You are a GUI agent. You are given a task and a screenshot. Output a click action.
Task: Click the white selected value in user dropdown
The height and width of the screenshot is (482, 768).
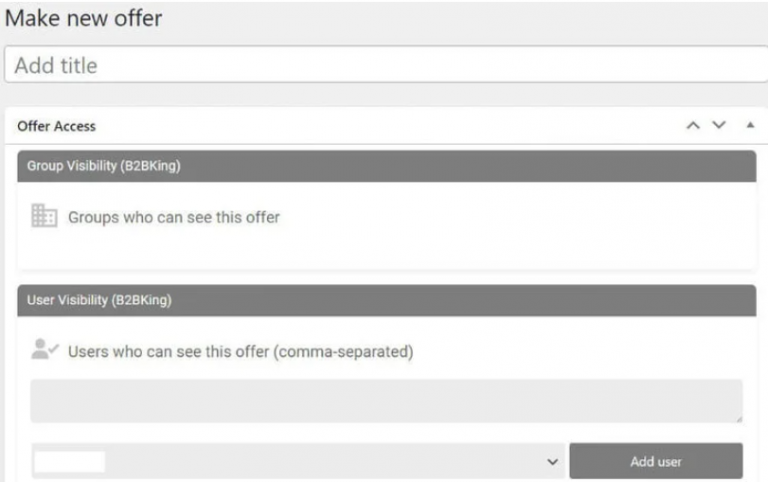tap(70, 461)
